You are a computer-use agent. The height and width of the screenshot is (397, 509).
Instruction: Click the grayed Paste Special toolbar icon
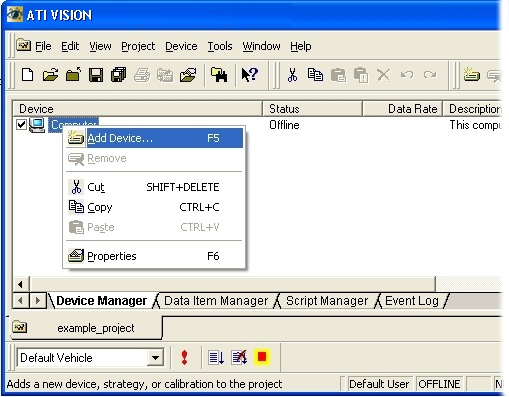361,75
